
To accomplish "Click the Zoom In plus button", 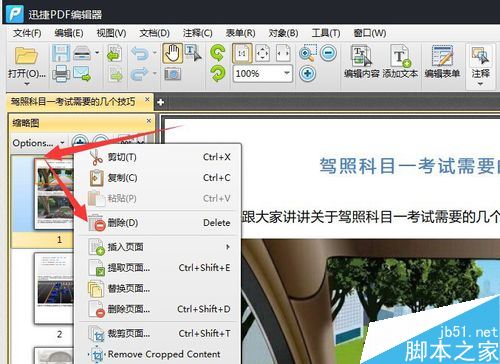I will [x=307, y=74].
